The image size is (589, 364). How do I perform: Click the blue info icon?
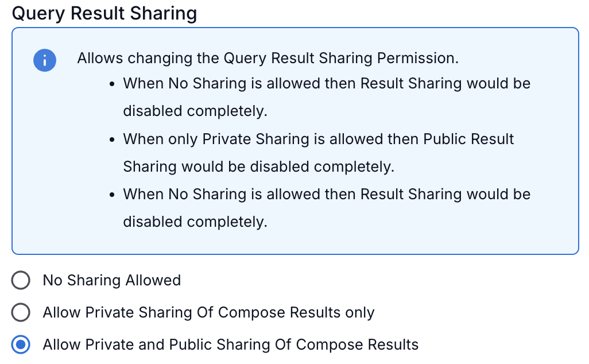click(x=45, y=60)
